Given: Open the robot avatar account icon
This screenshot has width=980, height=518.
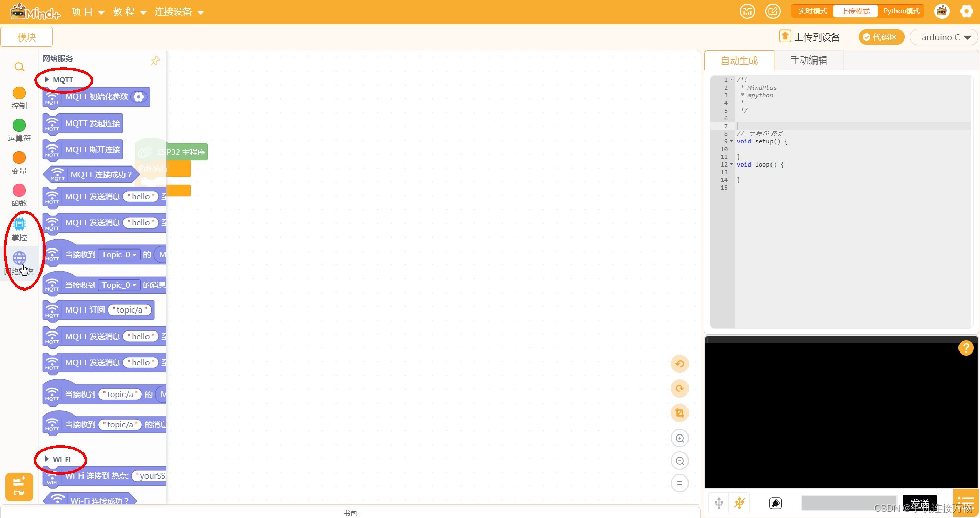Looking at the screenshot, I should coord(942,11).
